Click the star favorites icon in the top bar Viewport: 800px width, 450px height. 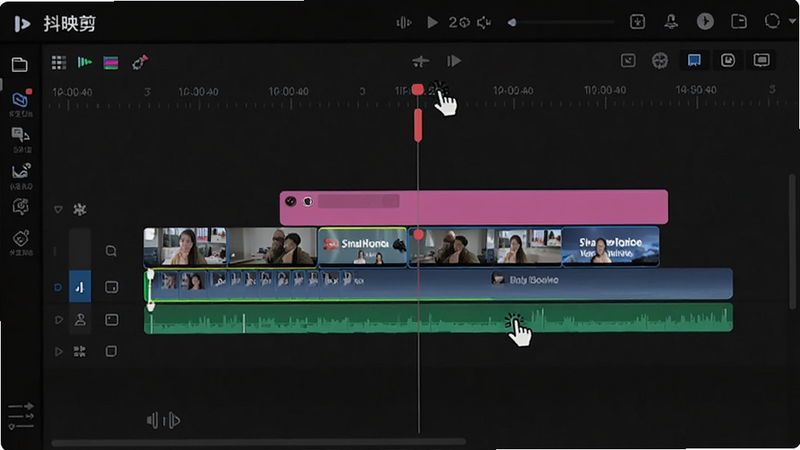pos(637,21)
